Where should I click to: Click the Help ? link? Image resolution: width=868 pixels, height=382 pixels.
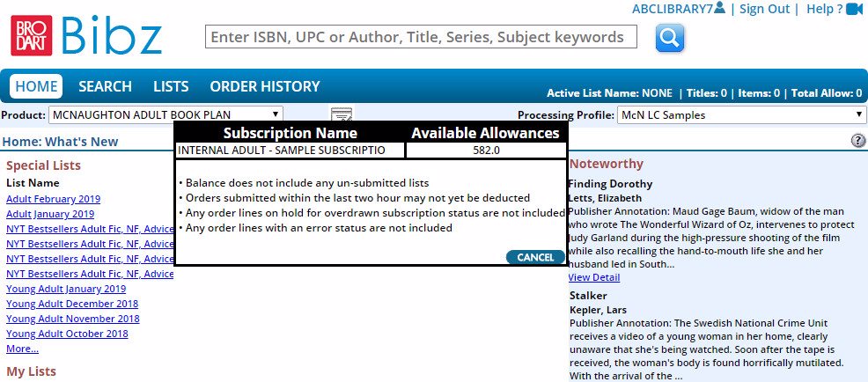(x=824, y=9)
